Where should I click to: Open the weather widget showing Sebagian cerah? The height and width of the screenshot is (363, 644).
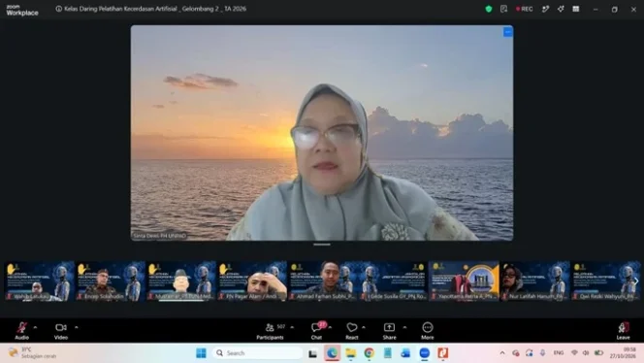point(34,352)
